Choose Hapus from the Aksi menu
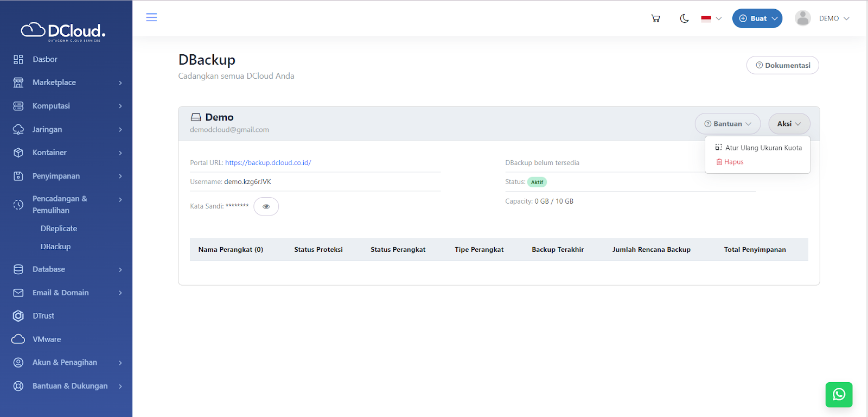868x417 pixels. click(x=733, y=162)
